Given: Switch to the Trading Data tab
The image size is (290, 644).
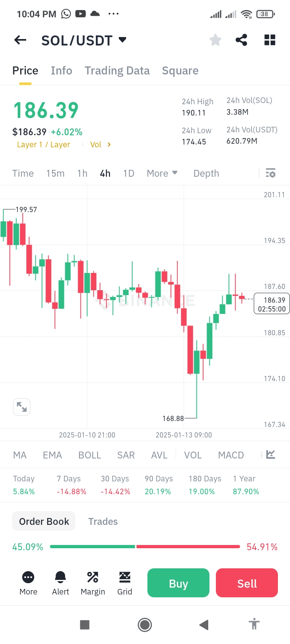Looking at the screenshot, I should click(117, 71).
